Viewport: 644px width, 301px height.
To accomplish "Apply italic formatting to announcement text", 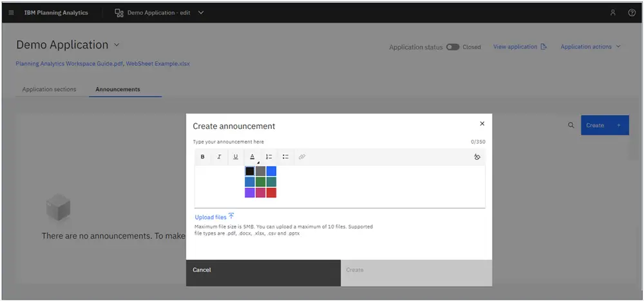I will (219, 157).
